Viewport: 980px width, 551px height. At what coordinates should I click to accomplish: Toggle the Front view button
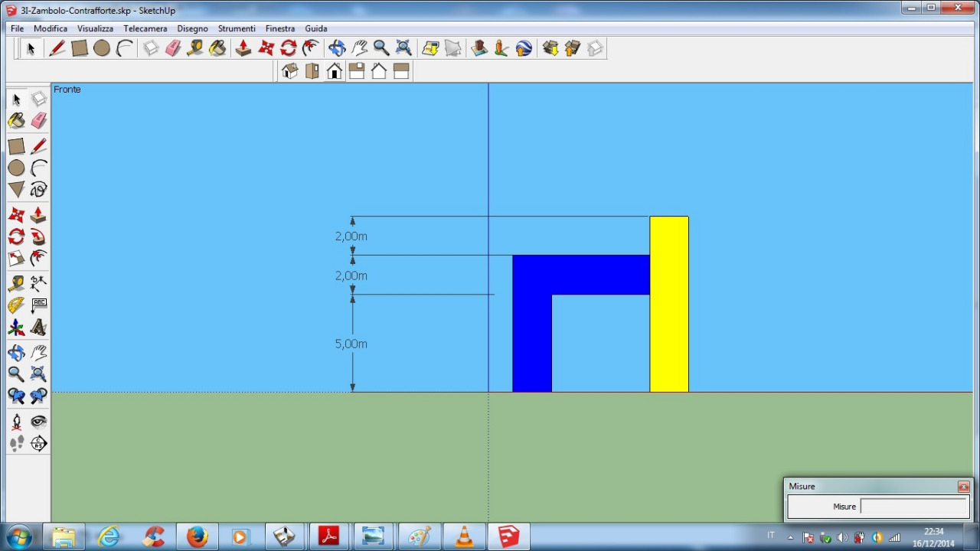coord(334,71)
